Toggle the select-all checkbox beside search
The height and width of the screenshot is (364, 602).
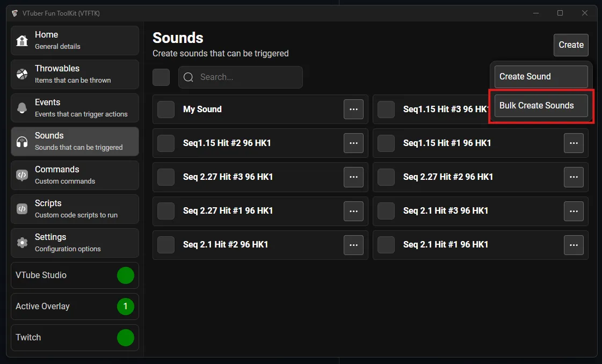(161, 77)
